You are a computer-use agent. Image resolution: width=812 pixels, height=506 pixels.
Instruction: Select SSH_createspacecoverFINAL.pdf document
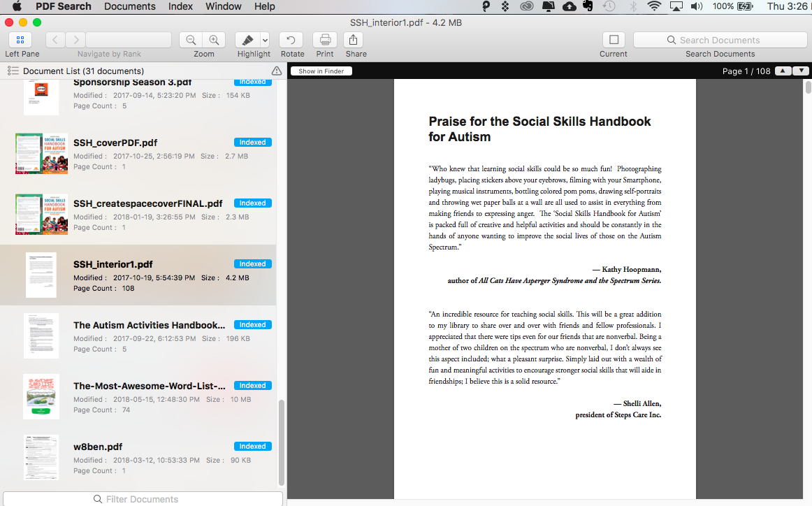tap(138, 215)
